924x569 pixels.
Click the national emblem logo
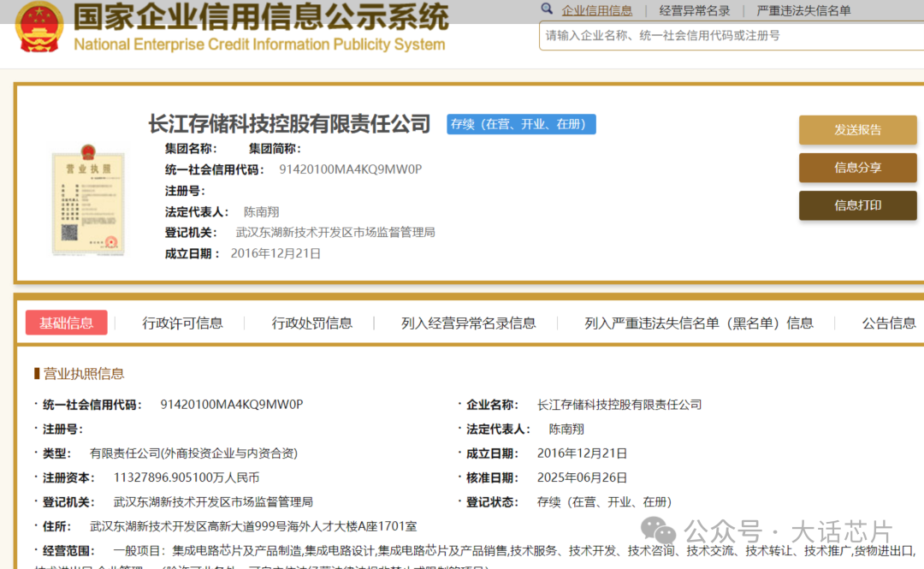click(x=38, y=27)
